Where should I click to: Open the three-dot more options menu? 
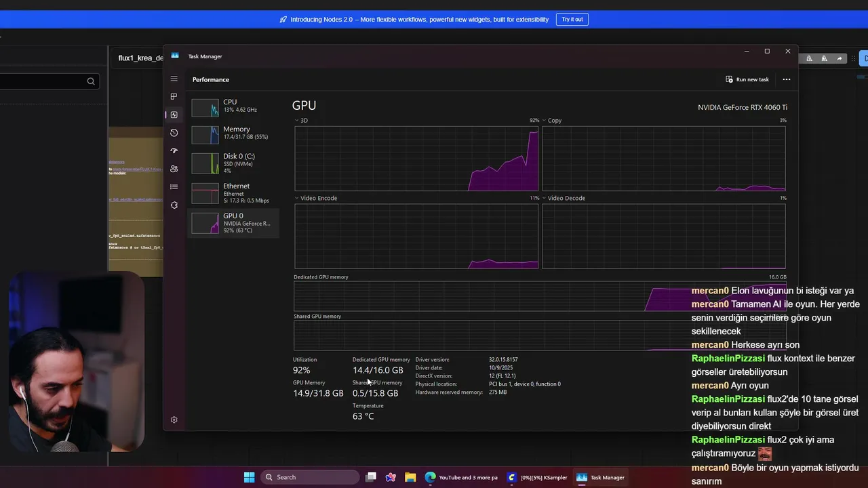click(x=787, y=79)
